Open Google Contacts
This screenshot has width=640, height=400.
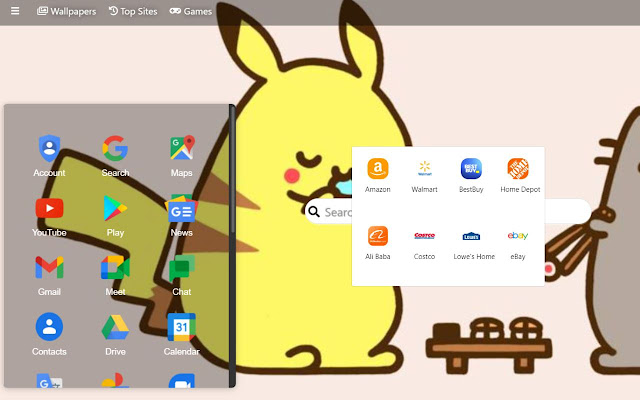coord(49,335)
